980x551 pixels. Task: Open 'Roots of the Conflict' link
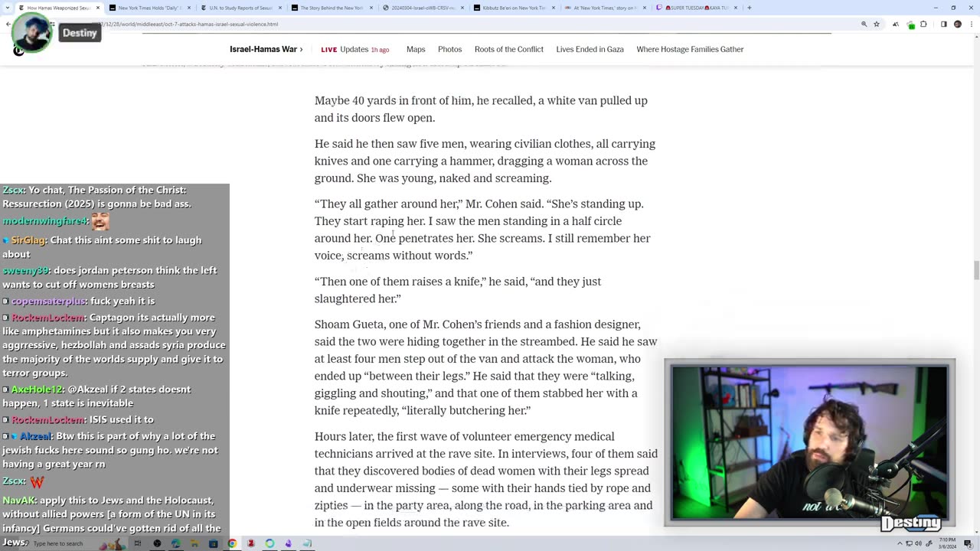click(x=508, y=49)
